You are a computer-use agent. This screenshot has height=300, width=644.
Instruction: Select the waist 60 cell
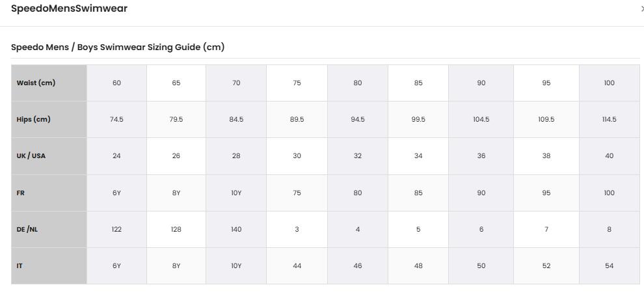(116, 83)
